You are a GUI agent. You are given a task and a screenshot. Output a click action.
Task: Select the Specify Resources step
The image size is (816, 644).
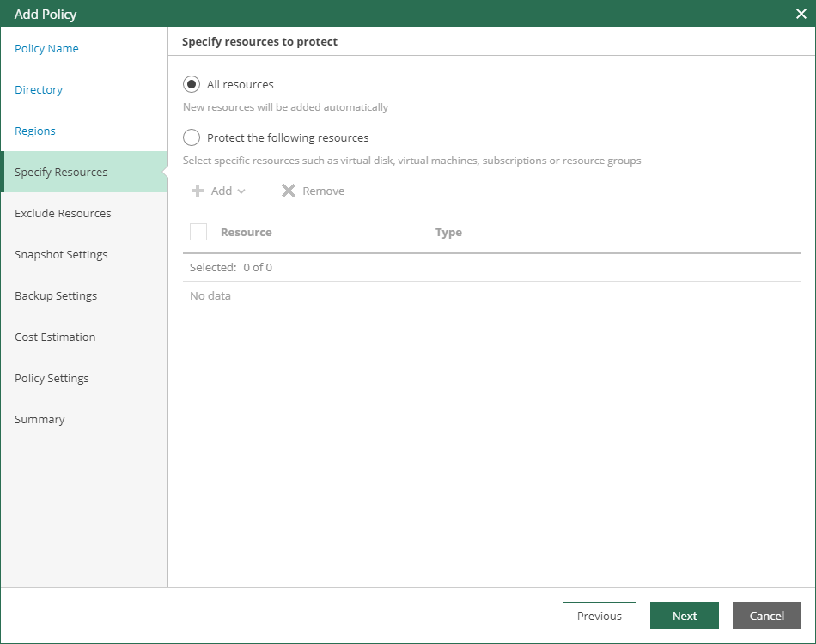point(61,172)
